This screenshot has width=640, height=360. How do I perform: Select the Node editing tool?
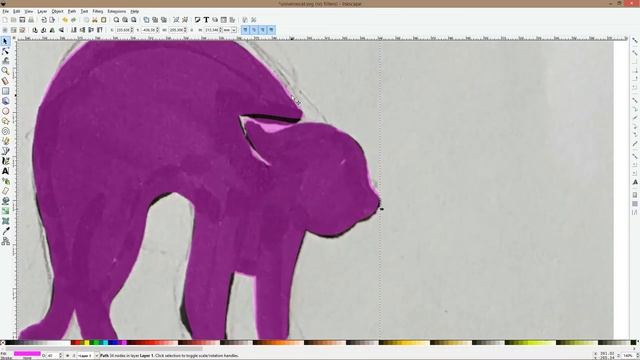[5, 51]
